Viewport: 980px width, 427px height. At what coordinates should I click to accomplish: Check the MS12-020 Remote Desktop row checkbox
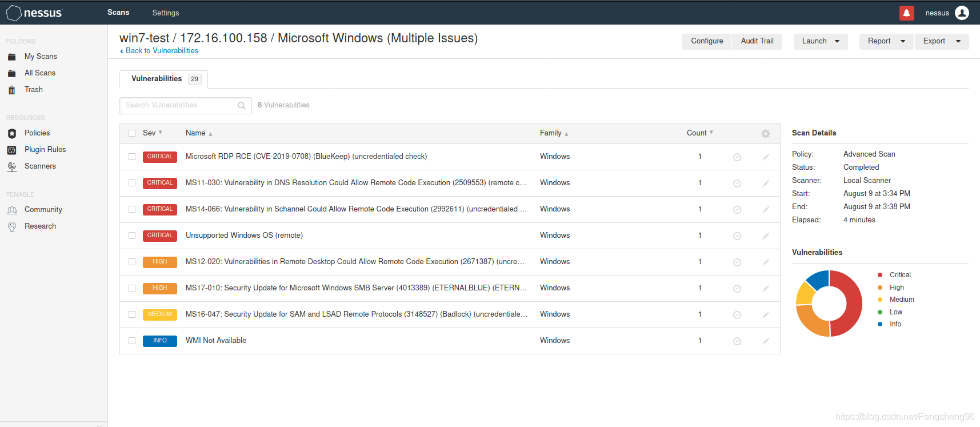click(x=132, y=262)
